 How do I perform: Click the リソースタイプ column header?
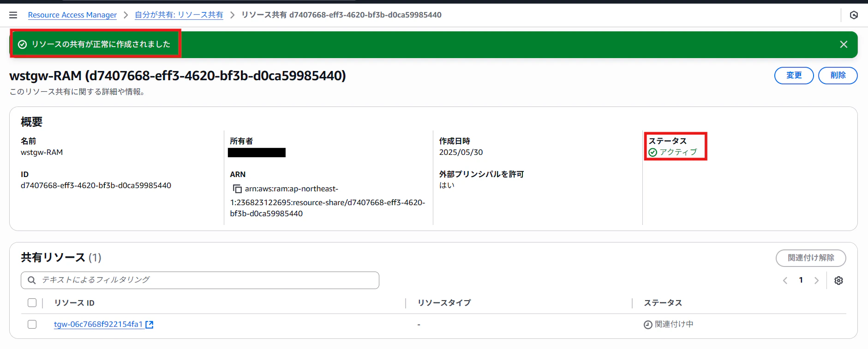tap(444, 303)
